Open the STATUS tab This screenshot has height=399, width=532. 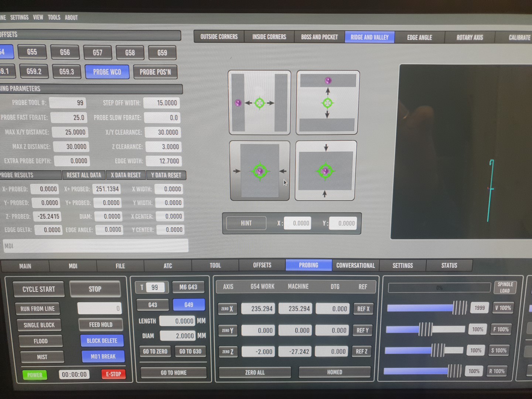[449, 265]
